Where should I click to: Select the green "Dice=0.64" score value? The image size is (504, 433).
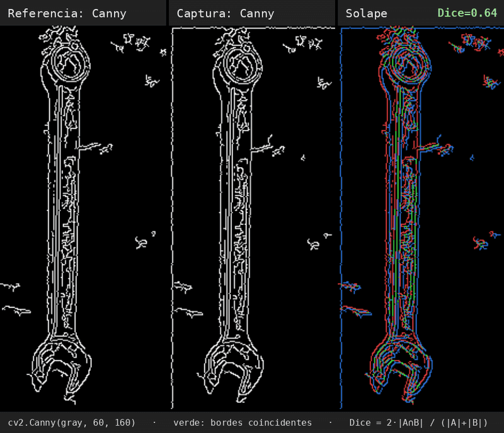pyautogui.click(x=467, y=13)
